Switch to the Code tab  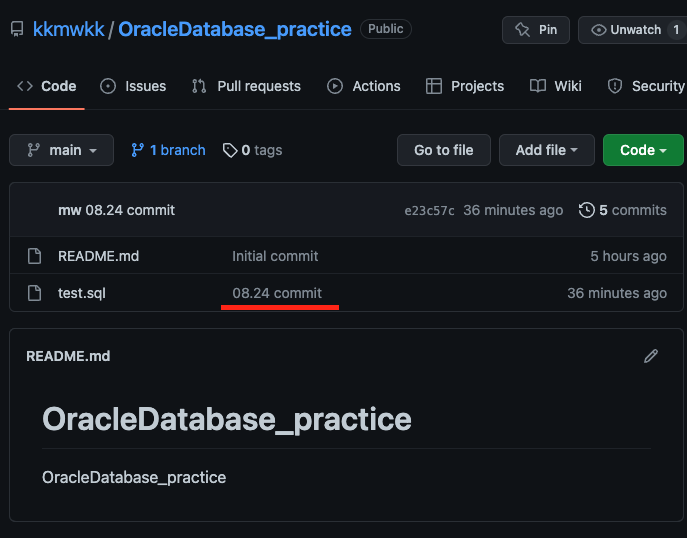[x=46, y=86]
